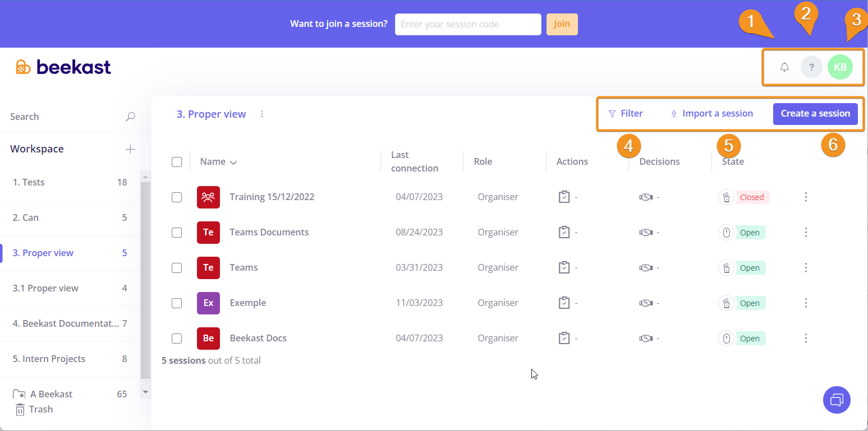Open options menu beside 3. Proper view title
Image resolution: width=868 pixels, height=431 pixels.
point(262,114)
